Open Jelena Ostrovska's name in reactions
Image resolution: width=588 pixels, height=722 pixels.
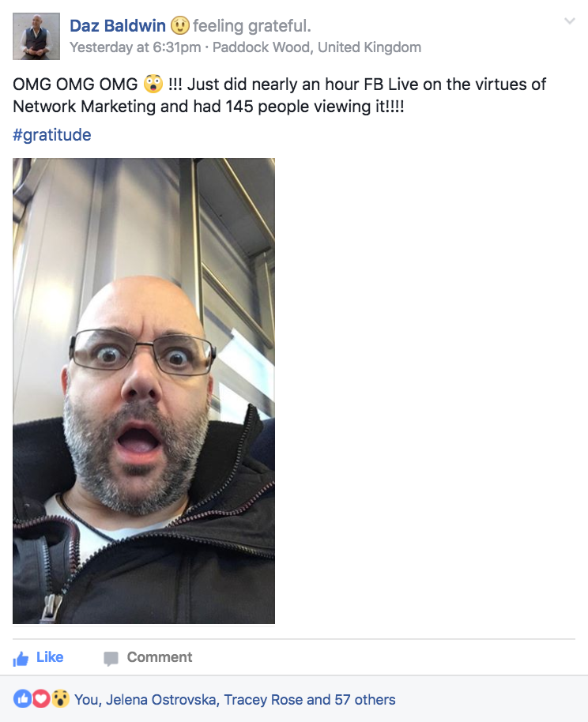[160, 700]
